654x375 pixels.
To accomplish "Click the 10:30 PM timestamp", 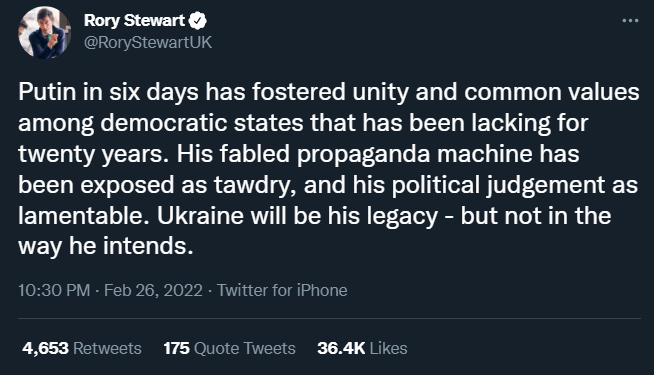I will 54,290.
